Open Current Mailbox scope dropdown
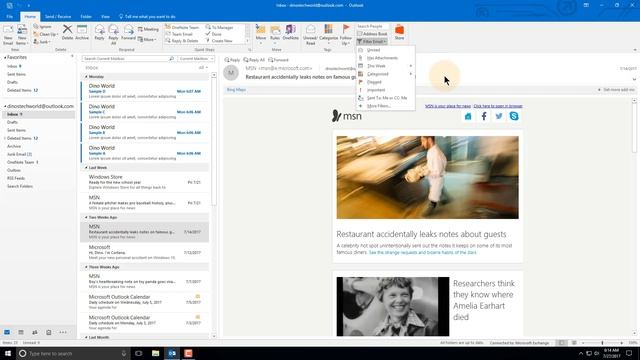 tap(196, 59)
